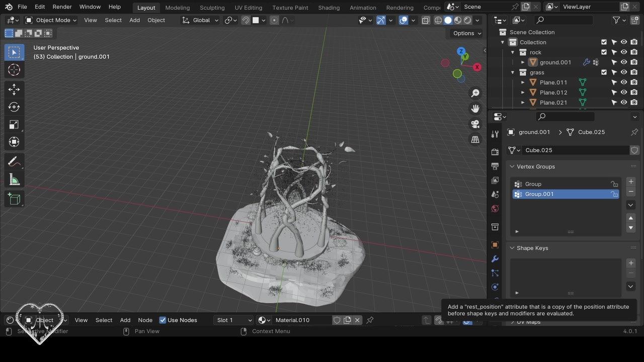This screenshot has width=644, height=362.
Task: Select the Transform tool
Action: pyautogui.click(x=14, y=142)
